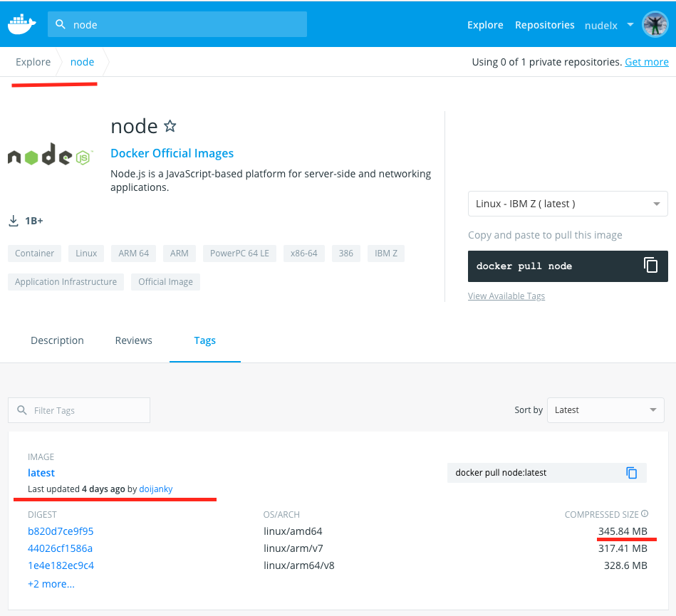Click the docker pull node command text
Viewport: 676px width, 616px height.
524,266
